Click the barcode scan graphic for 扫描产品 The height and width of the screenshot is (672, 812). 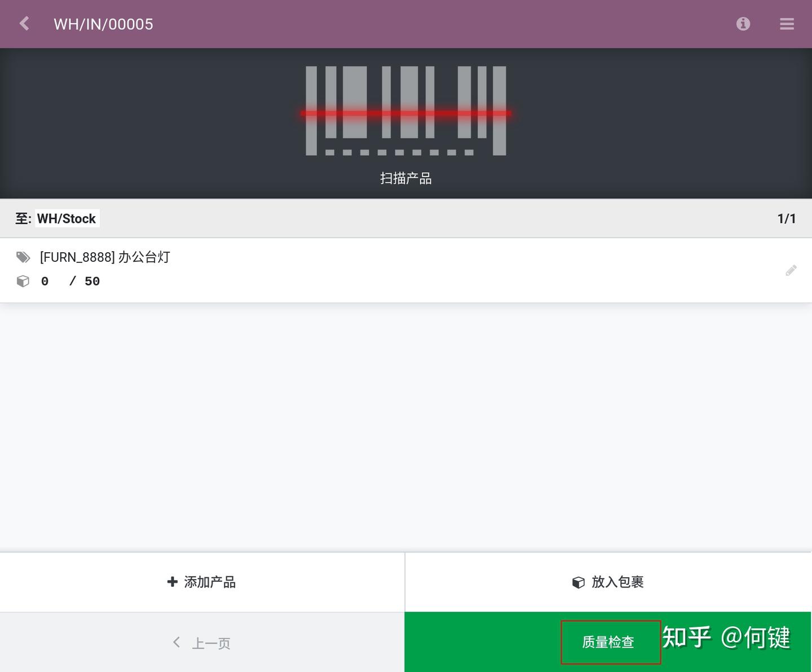405,112
